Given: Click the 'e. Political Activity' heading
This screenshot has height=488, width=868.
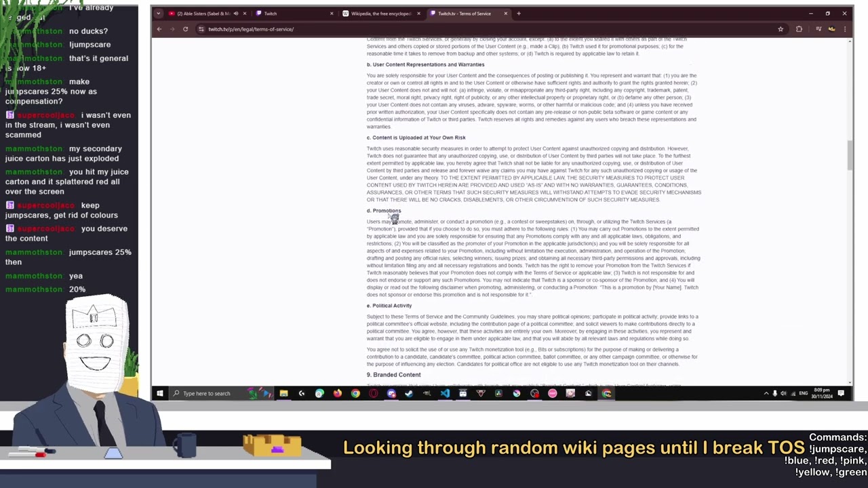Looking at the screenshot, I should click(x=389, y=306).
